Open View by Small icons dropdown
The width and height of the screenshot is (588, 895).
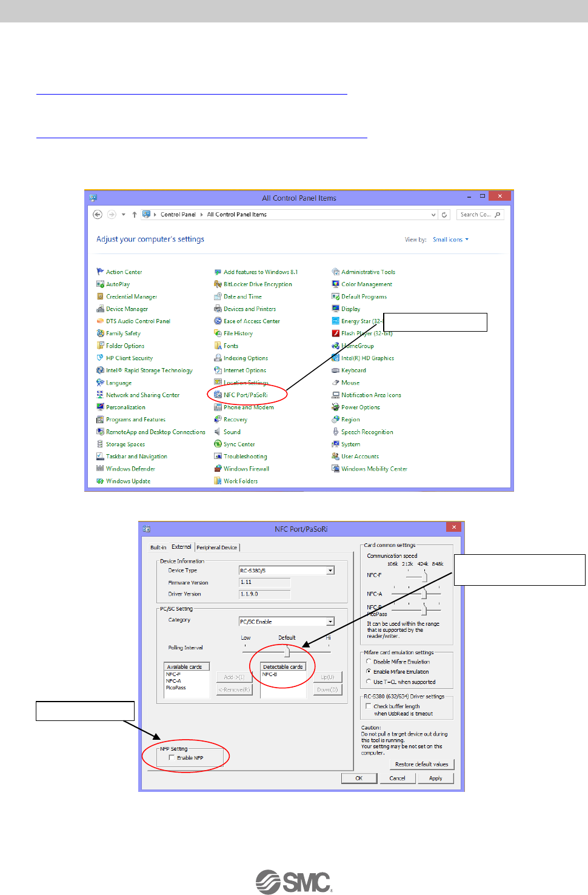point(450,240)
